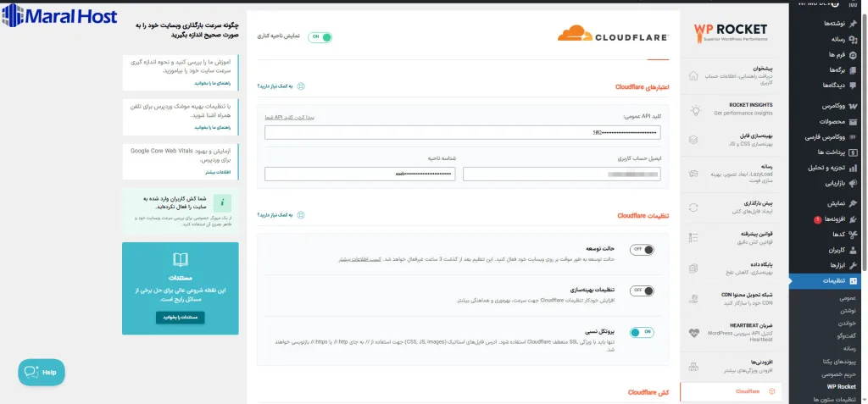The height and width of the screenshot is (404, 868).
Task: Click اطلاعات بیشتر under Google Core Web Vitals
Action: (218, 172)
